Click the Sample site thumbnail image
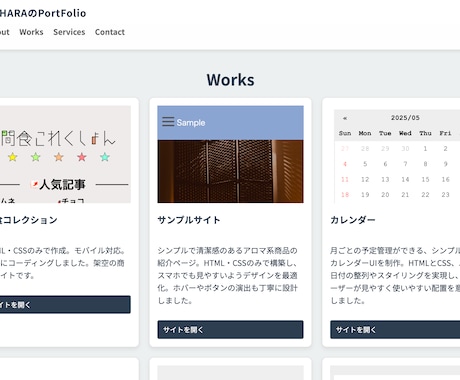Image resolution: width=460 pixels, height=380 pixels. point(230,154)
